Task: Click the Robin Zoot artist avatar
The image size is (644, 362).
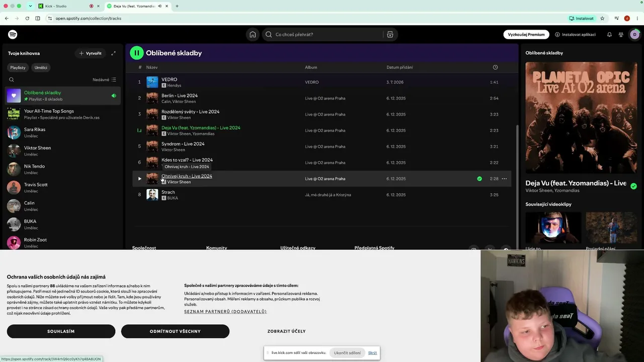Action: pyautogui.click(x=14, y=243)
